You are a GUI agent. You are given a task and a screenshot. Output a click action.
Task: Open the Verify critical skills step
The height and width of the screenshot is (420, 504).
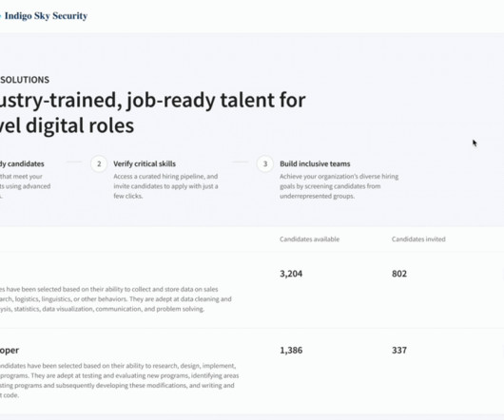pyautogui.click(x=145, y=163)
